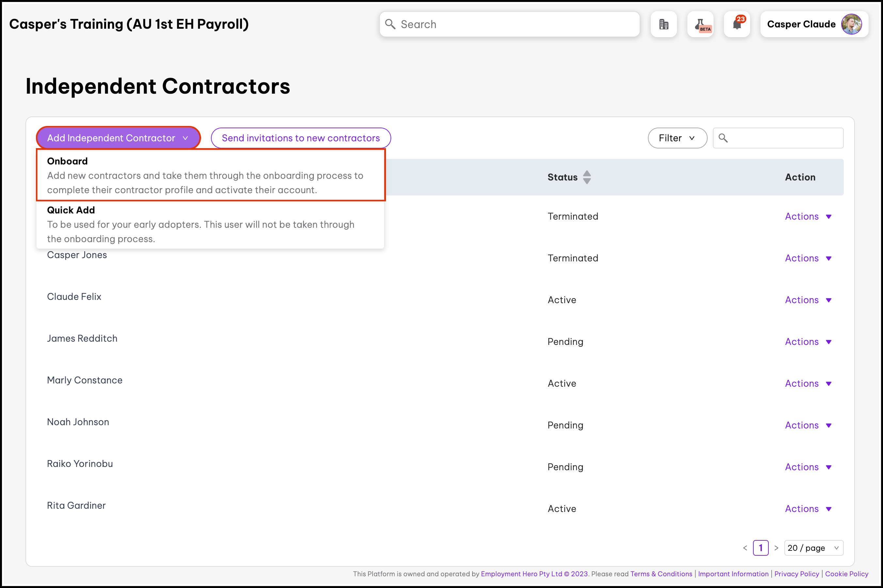Open the notifications bell with 23 badge
The height and width of the screenshot is (588, 883).
pos(737,24)
